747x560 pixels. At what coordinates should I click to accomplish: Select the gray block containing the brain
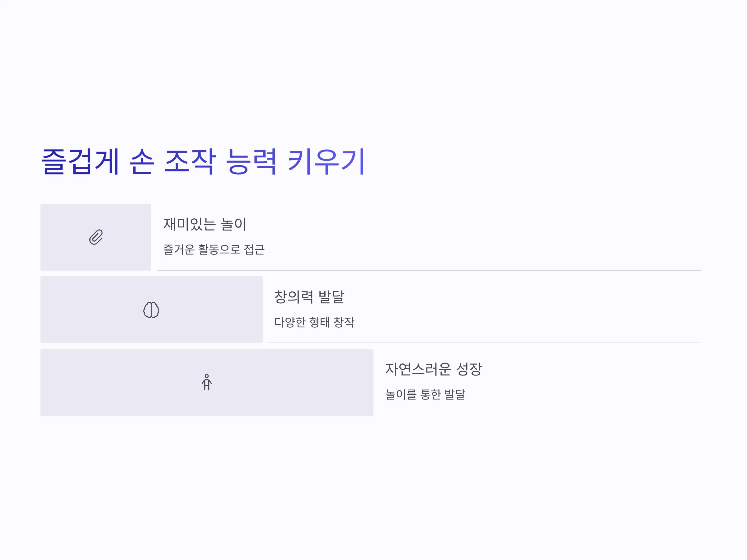click(x=151, y=310)
